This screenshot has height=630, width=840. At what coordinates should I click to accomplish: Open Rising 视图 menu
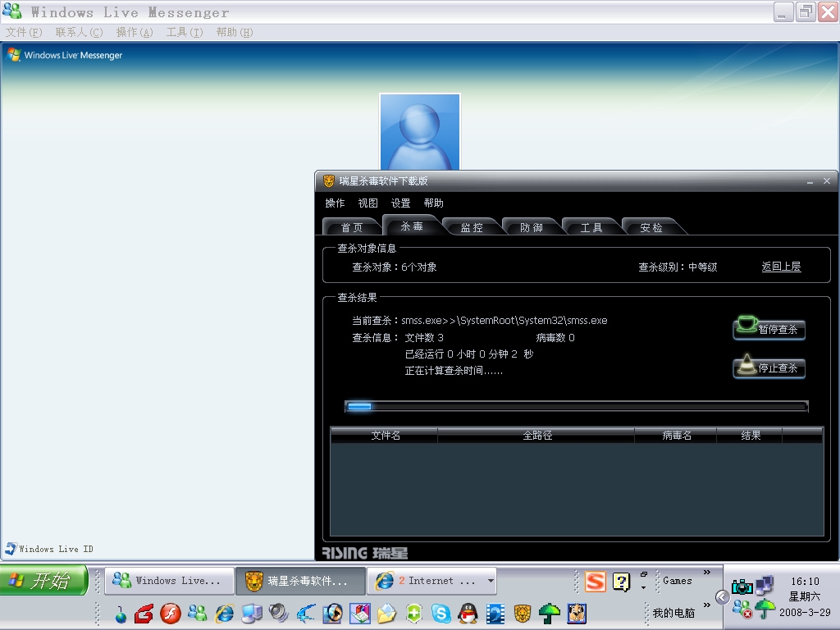pyautogui.click(x=368, y=203)
